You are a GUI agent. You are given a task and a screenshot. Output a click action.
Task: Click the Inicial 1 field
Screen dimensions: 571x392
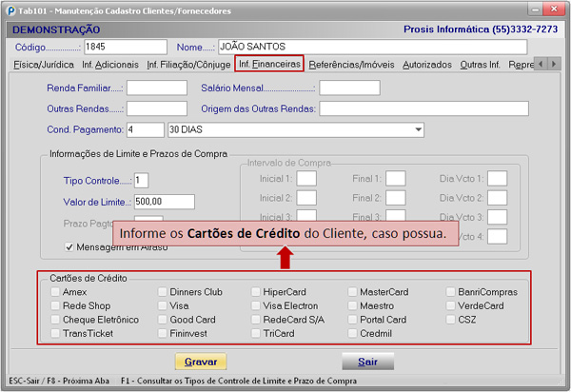[x=306, y=179]
